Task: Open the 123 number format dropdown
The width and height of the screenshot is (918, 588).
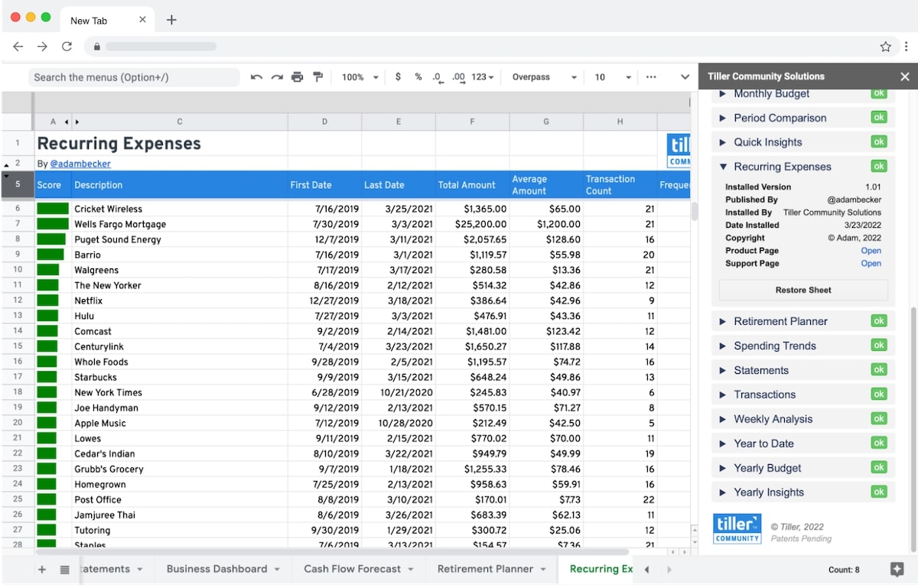Action: [483, 77]
